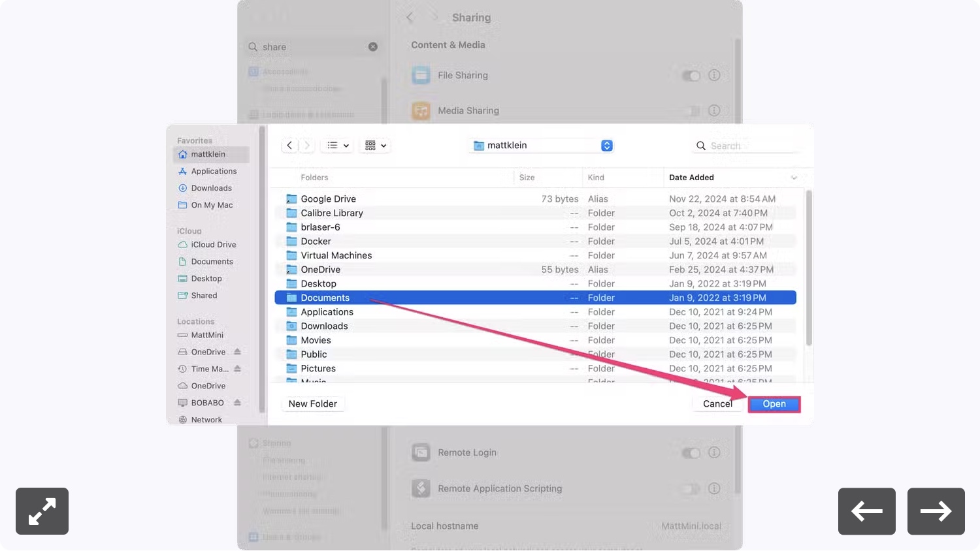Screen dimensions: 980x551
Task: Sort by the Size column header
Action: [x=527, y=178]
